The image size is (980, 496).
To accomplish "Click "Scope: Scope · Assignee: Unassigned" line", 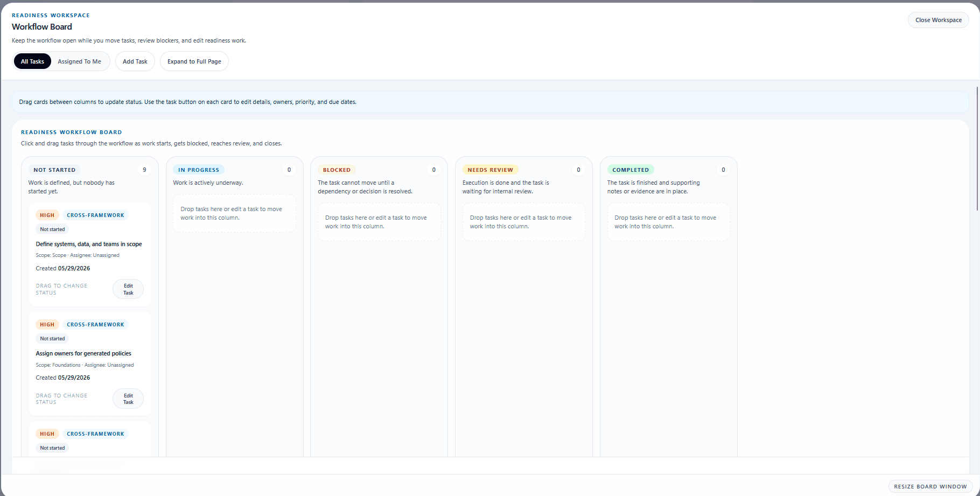I will (x=78, y=255).
